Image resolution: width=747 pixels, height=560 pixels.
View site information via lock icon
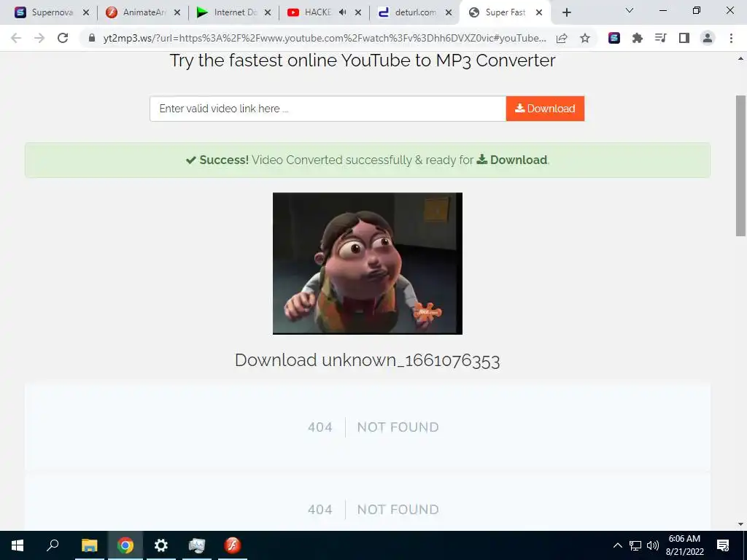92,38
